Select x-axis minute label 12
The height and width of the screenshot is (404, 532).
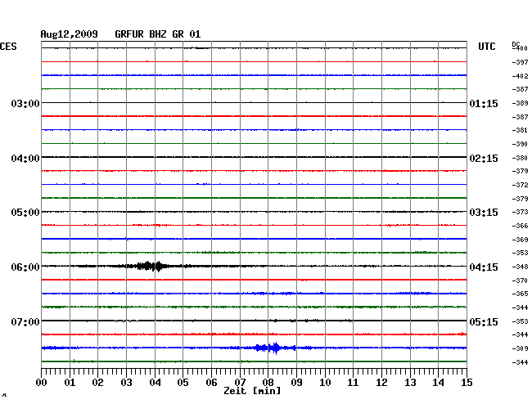381,382
